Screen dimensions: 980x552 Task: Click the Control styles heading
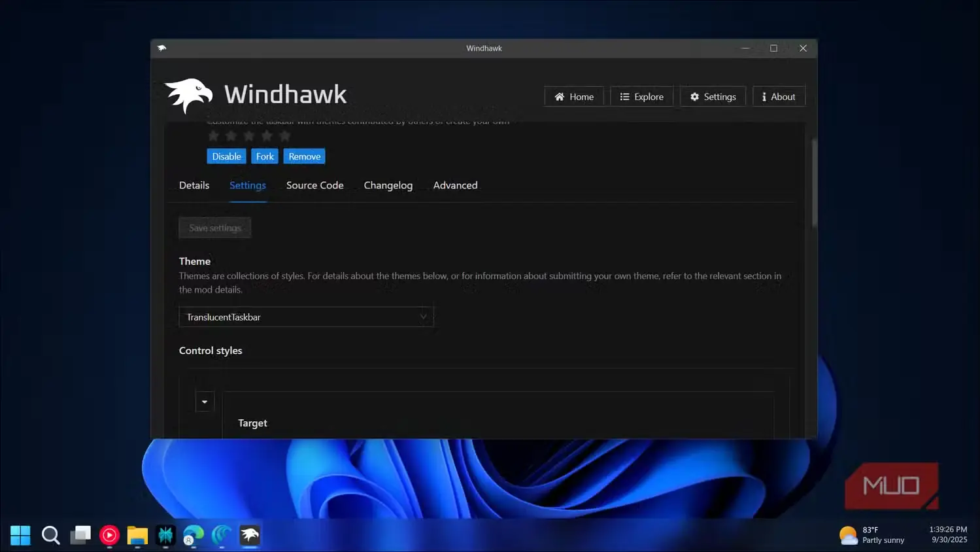(211, 351)
